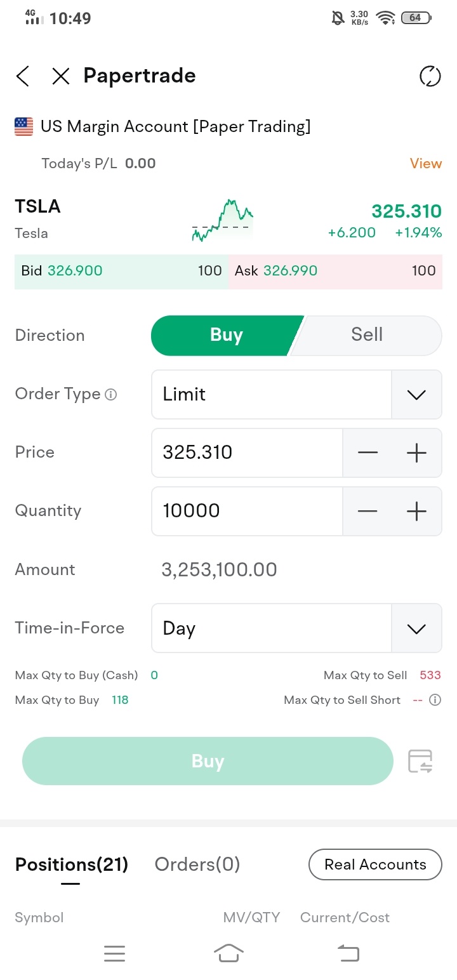Open the US Margin Account selector
457x980 pixels.
163,126
